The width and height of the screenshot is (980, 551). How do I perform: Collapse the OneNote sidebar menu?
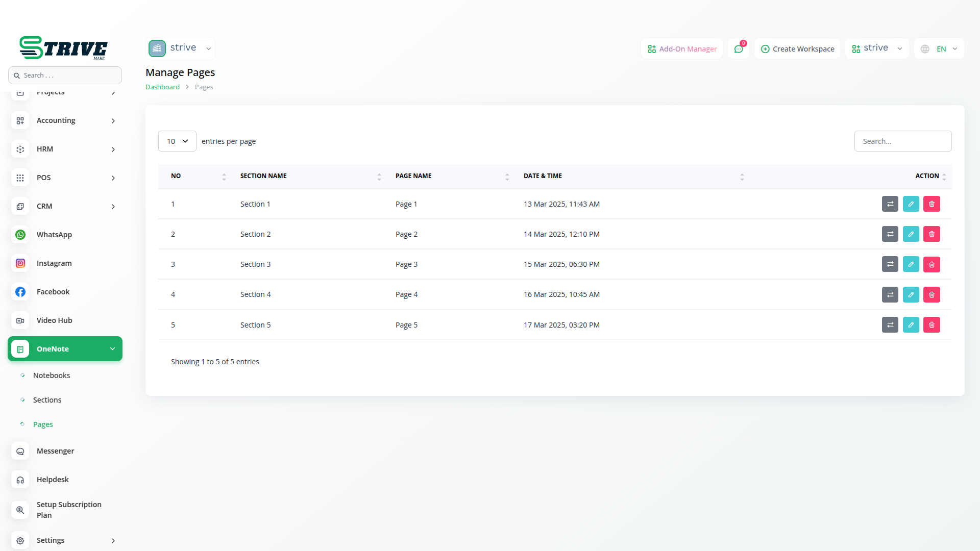tap(65, 349)
